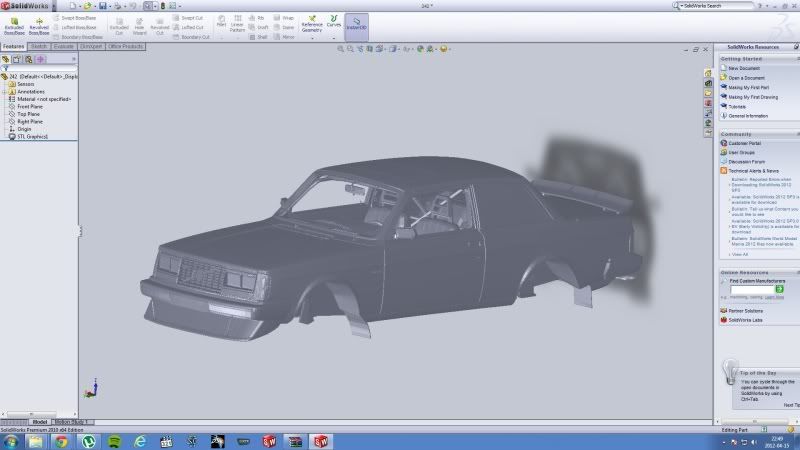Select the Revolved Boss/Base tool
This screenshot has width=800, height=450.
39,27
